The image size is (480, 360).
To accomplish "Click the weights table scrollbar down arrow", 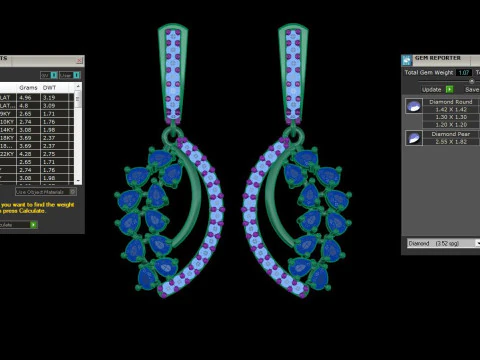I will (78, 181).
